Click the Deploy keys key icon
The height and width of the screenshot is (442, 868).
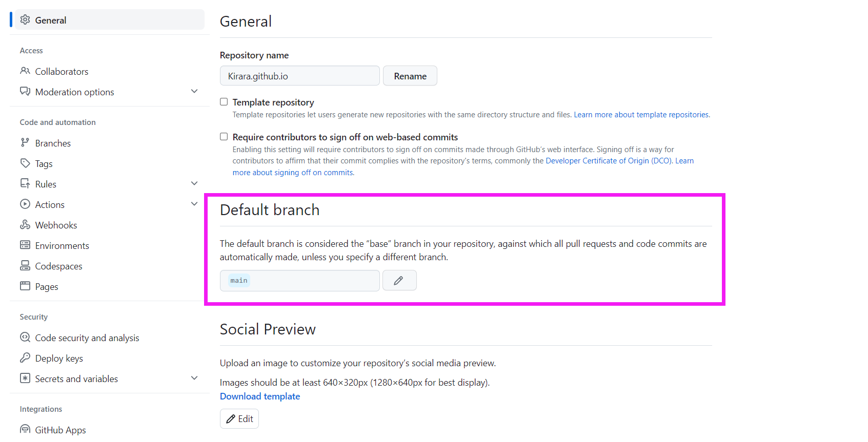pyautogui.click(x=25, y=357)
